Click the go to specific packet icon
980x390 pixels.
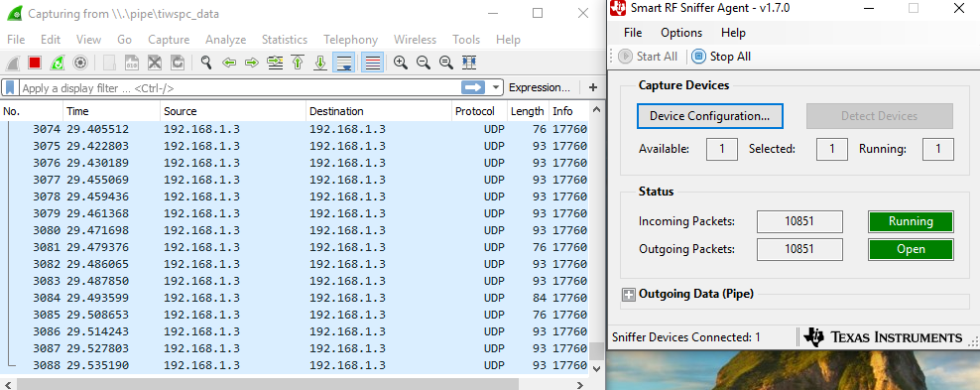pos(275,63)
